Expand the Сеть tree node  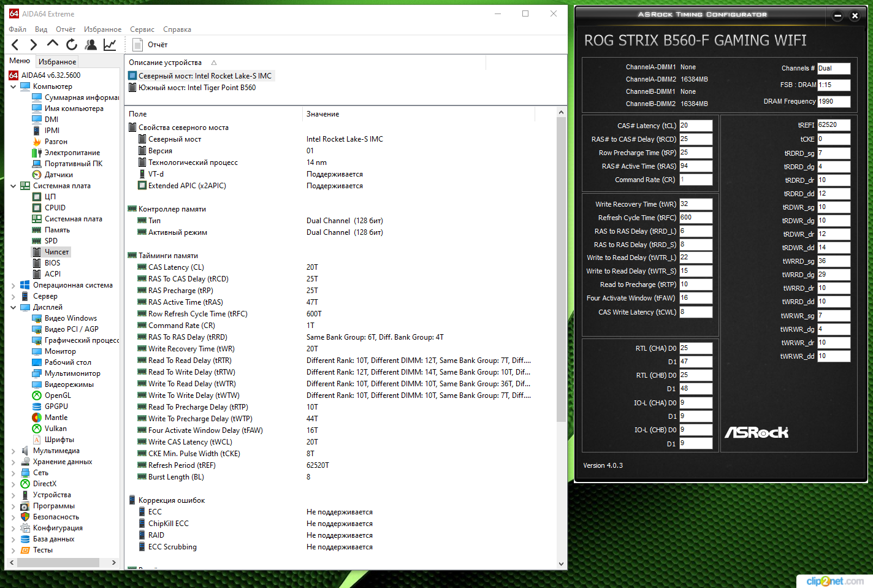[x=13, y=473]
